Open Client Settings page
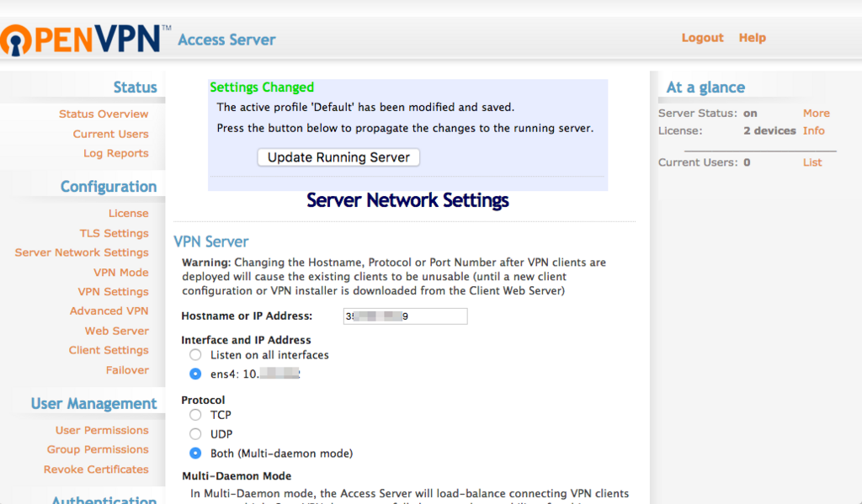The image size is (862, 504). click(x=109, y=350)
